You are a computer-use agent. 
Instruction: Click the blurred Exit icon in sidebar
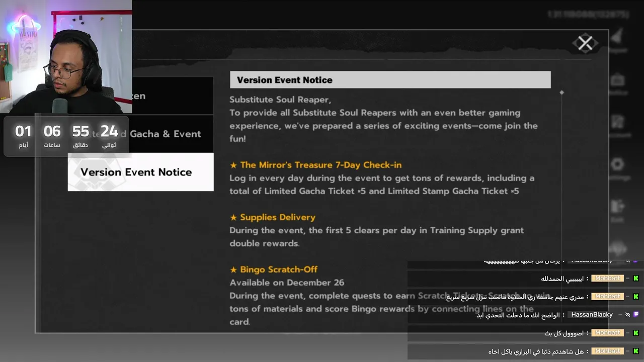point(617,206)
